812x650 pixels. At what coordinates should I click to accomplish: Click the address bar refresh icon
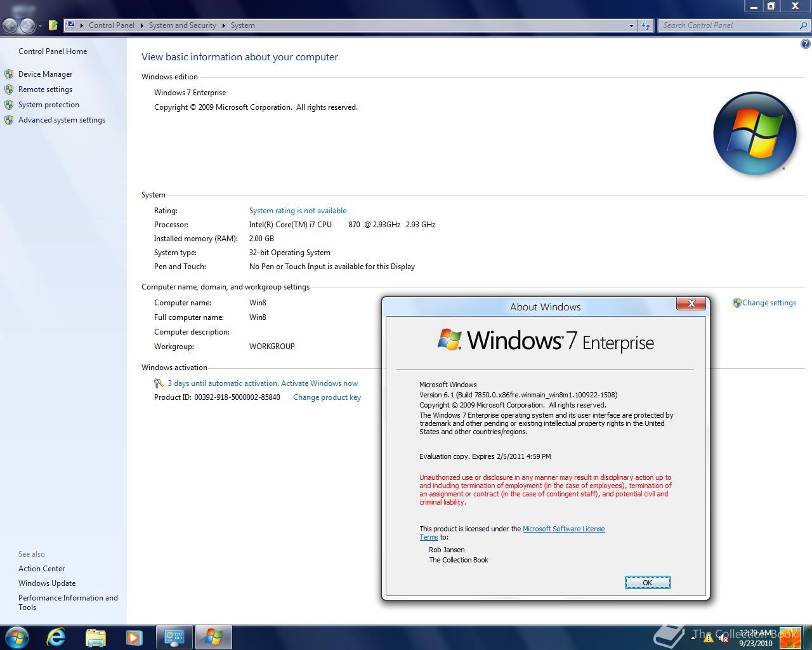point(646,25)
